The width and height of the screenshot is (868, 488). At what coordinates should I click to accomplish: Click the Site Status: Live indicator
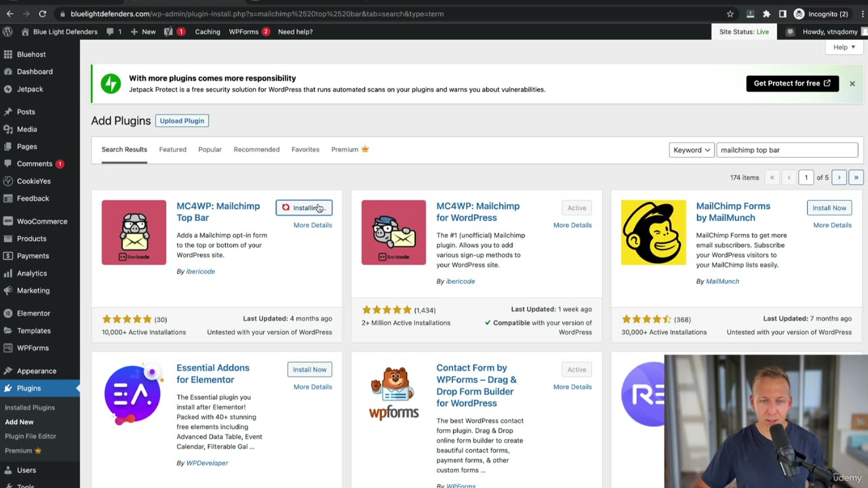click(744, 31)
